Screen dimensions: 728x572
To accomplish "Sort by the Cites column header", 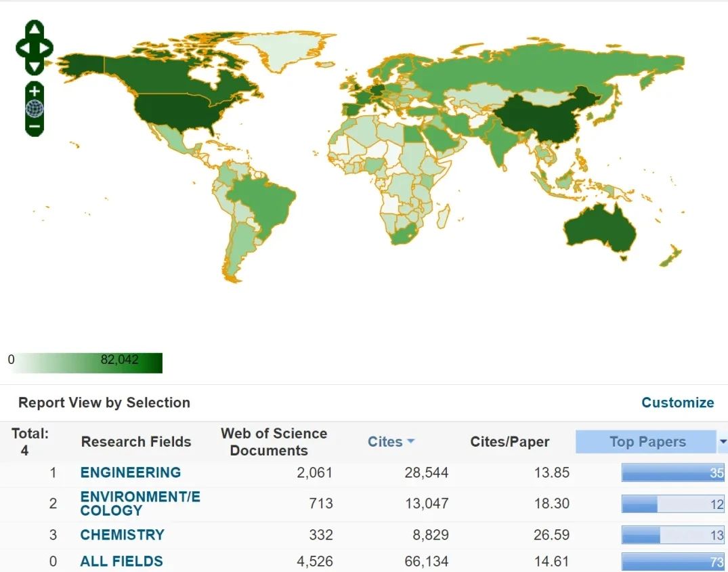I will point(390,442).
